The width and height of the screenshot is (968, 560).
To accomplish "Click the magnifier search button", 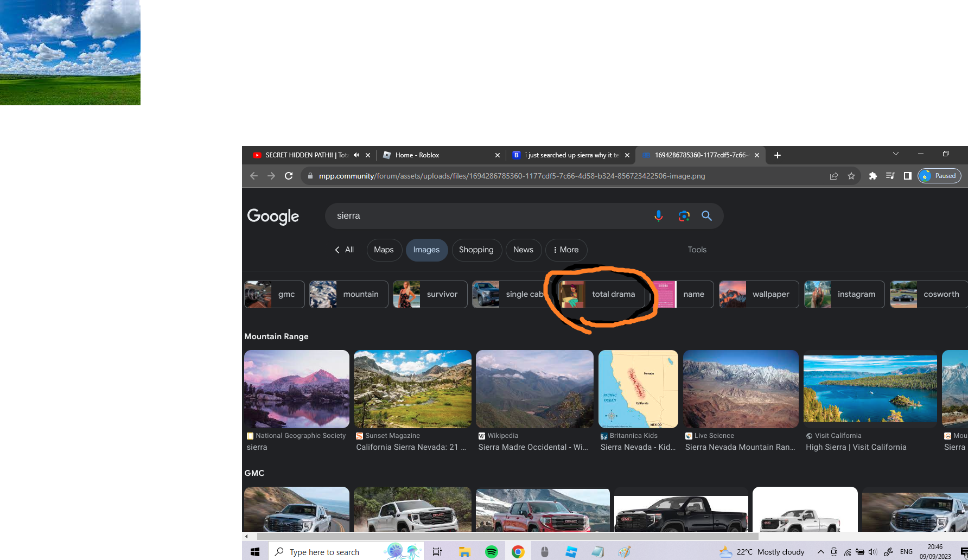I will pyautogui.click(x=706, y=216).
